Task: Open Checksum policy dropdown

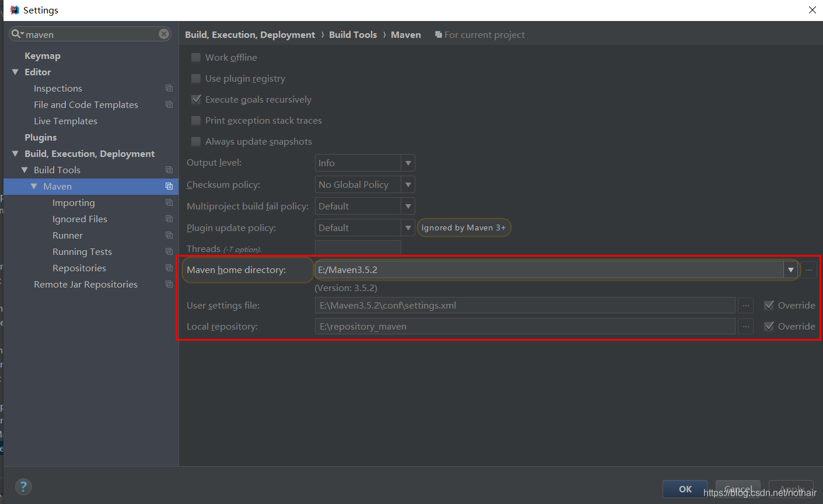Action: tap(365, 184)
